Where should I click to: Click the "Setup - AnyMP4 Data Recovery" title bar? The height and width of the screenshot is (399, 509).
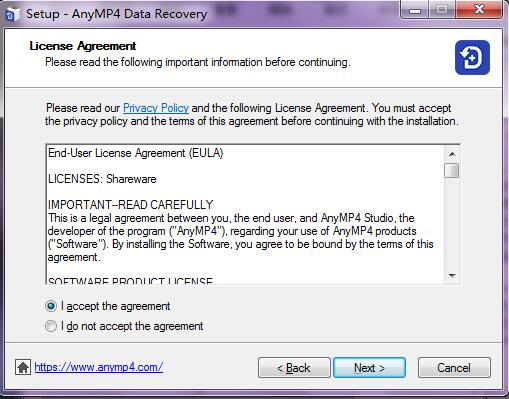point(117,14)
